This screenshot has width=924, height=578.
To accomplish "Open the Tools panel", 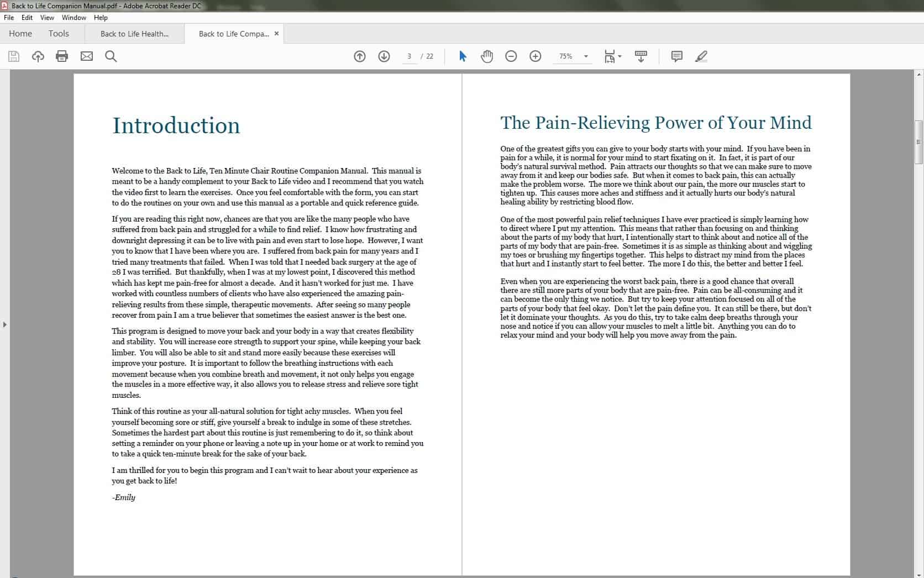I will [59, 34].
